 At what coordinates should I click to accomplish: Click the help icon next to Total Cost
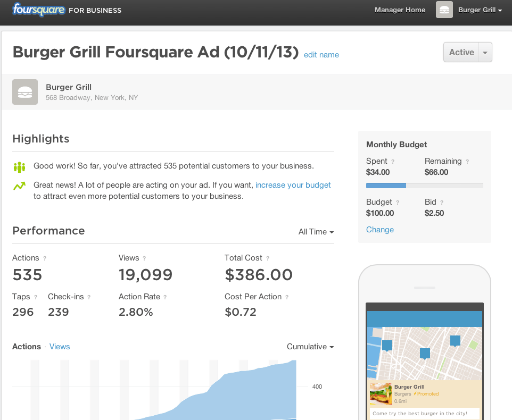tap(268, 258)
